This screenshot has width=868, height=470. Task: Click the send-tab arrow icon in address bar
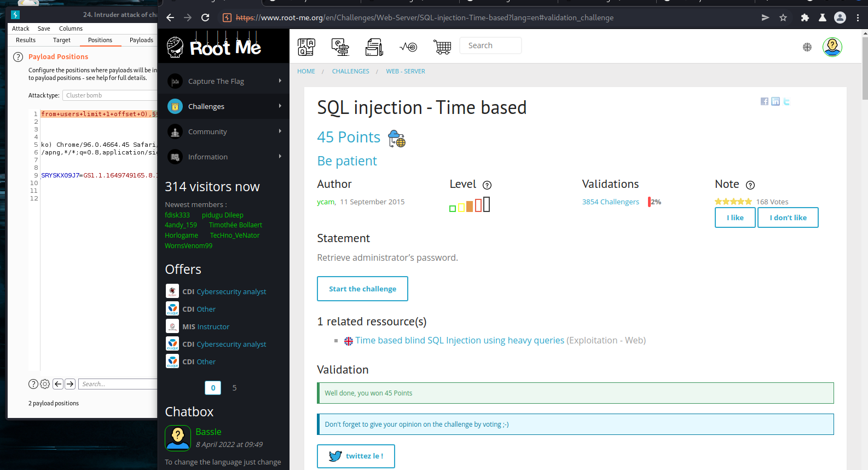pyautogui.click(x=765, y=18)
